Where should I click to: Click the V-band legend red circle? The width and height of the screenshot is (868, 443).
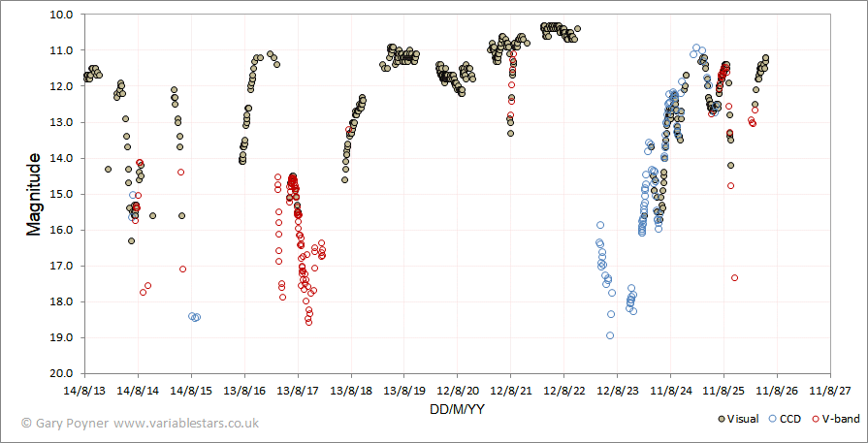point(816,419)
